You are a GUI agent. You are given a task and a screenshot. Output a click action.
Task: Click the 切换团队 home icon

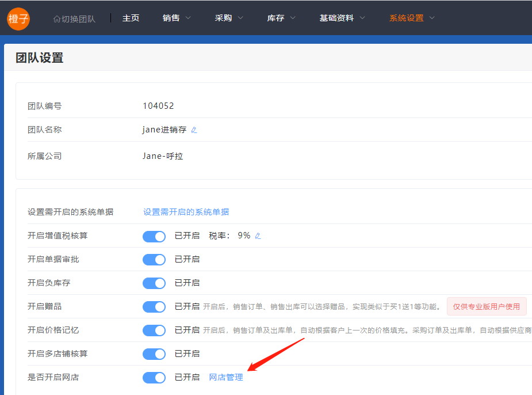tap(56, 19)
